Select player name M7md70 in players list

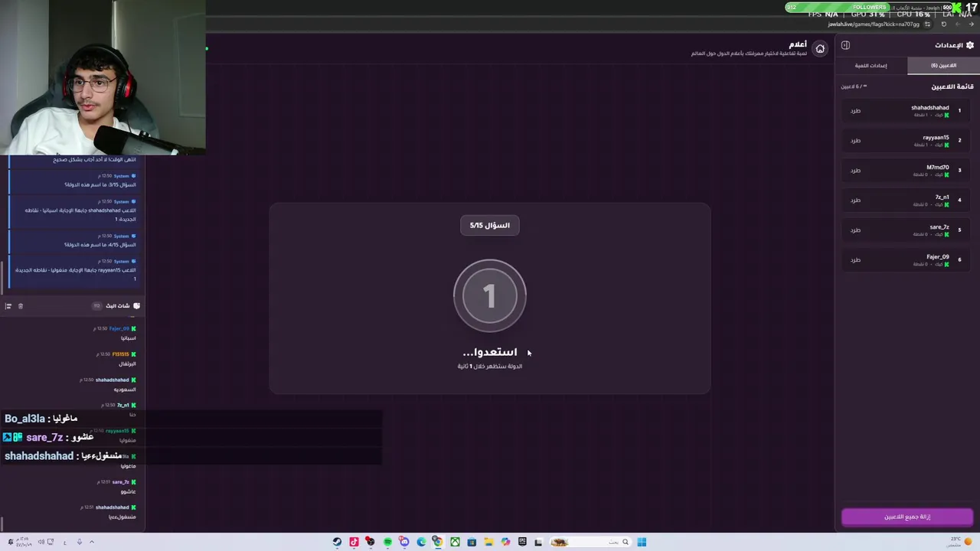938,168
